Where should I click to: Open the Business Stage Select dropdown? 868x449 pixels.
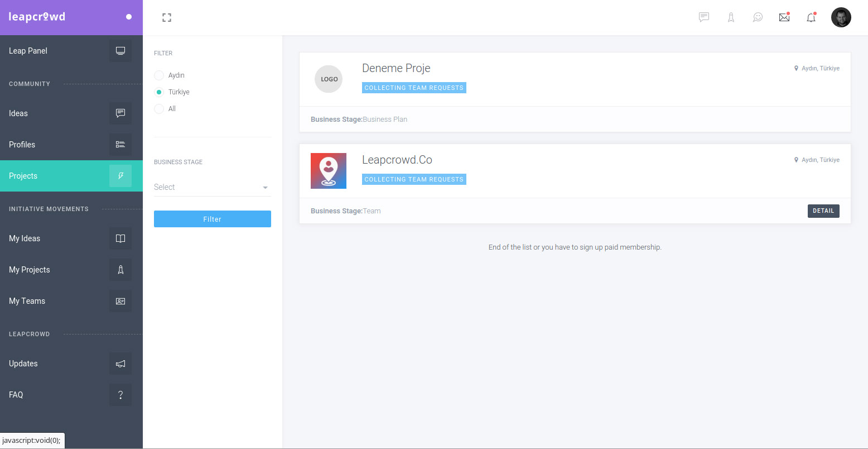(x=213, y=187)
